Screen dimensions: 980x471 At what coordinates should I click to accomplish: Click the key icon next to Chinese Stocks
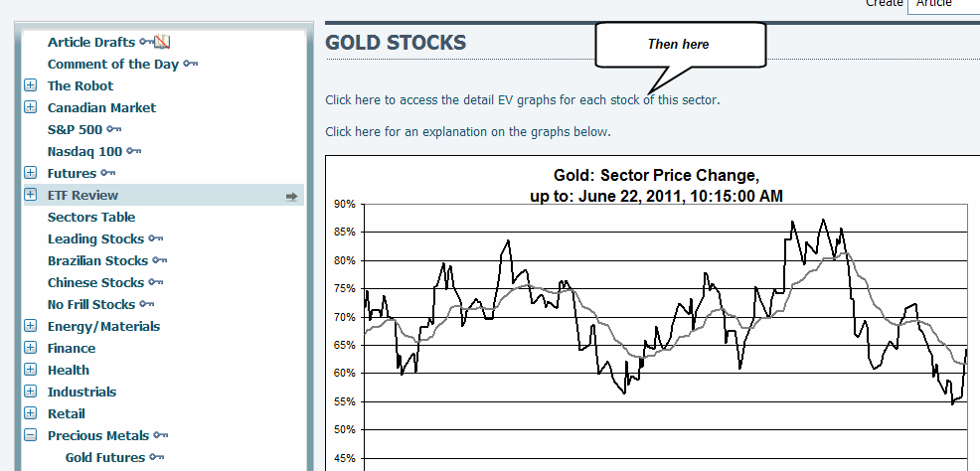pyautogui.click(x=152, y=282)
